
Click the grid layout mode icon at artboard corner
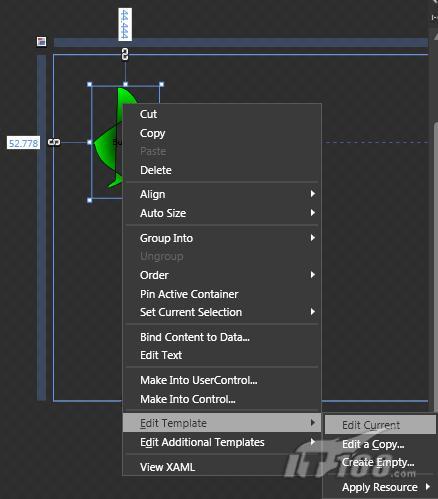[x=41, y=42]
